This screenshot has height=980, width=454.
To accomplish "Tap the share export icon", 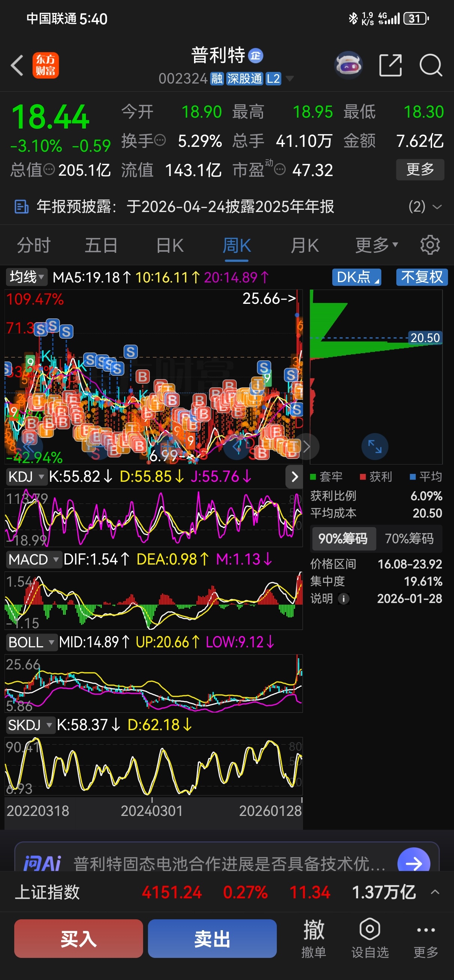I will [x=391, y=66].
